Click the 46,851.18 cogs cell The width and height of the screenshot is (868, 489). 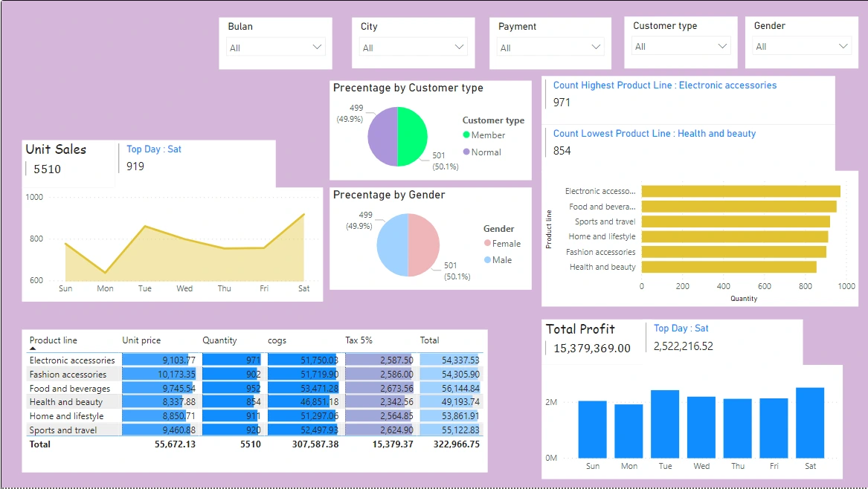click(x=303, y=402)
